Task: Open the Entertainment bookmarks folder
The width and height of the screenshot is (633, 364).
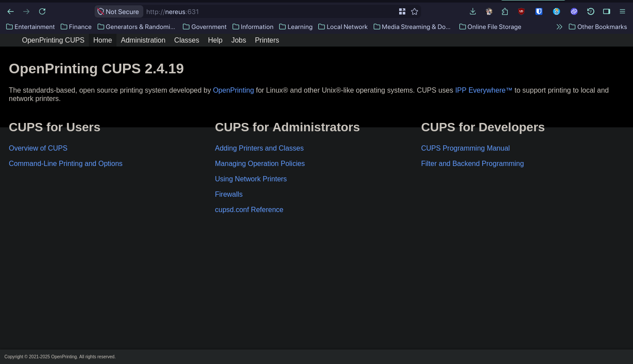Action: [x=30, y=27]
